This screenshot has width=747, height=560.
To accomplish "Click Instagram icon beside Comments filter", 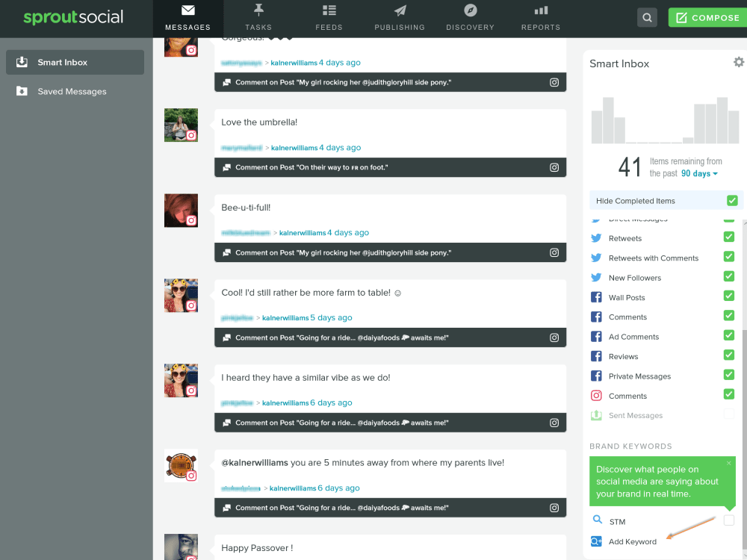I will tap(596, 396).
